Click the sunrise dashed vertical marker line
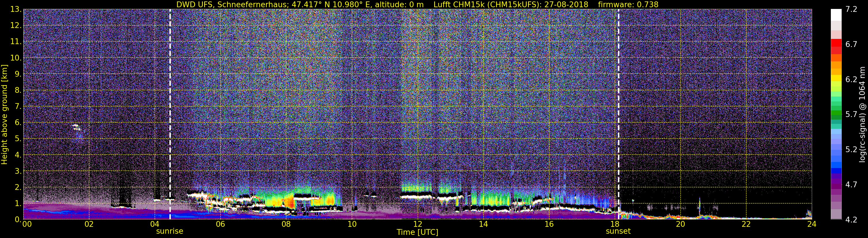The image size is (868, 238). coord(170,115)
